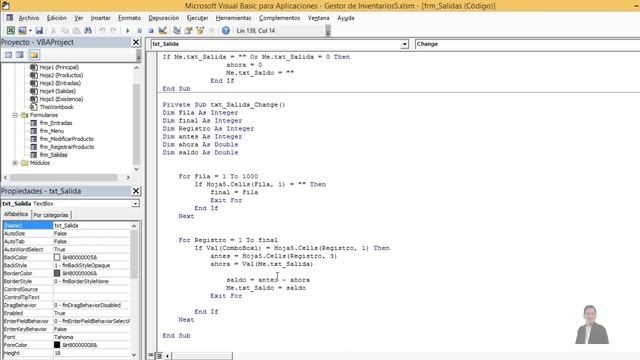Select Hoja2 (Productos) in project tree
This screenshot has width=640, height=360.
(x=61, y=75)
